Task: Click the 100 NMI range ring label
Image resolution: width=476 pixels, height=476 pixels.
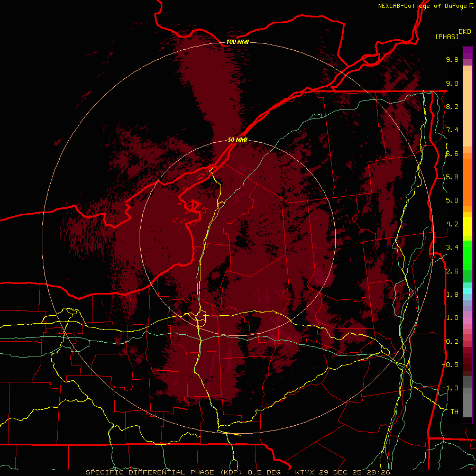Action: (x=237, y=42)
